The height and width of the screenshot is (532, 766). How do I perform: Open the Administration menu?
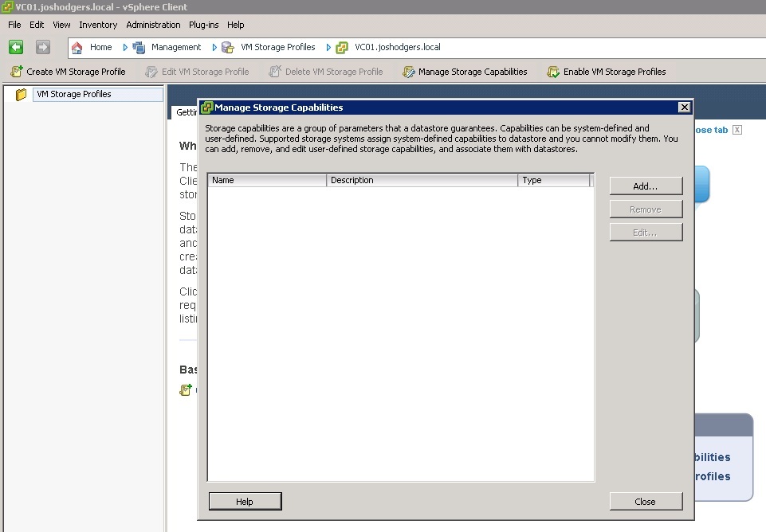[x=153, y=25]
